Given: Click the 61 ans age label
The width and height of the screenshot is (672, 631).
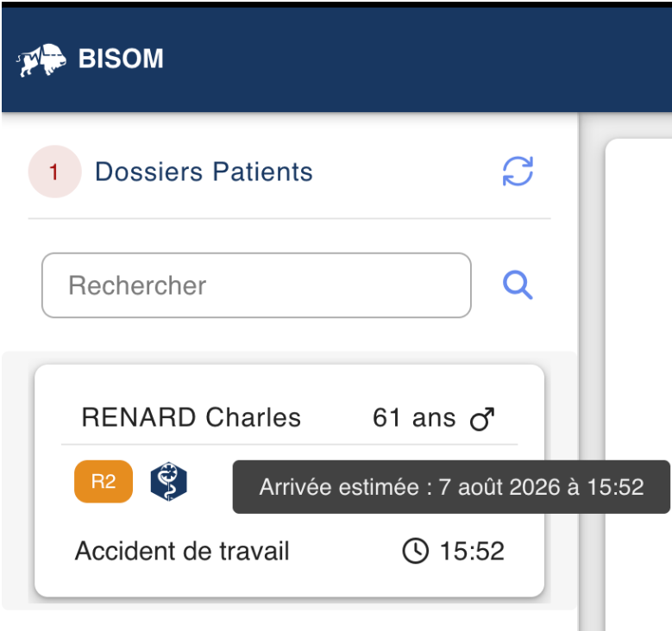Looking at the screenshot, I should click(414, 418).
